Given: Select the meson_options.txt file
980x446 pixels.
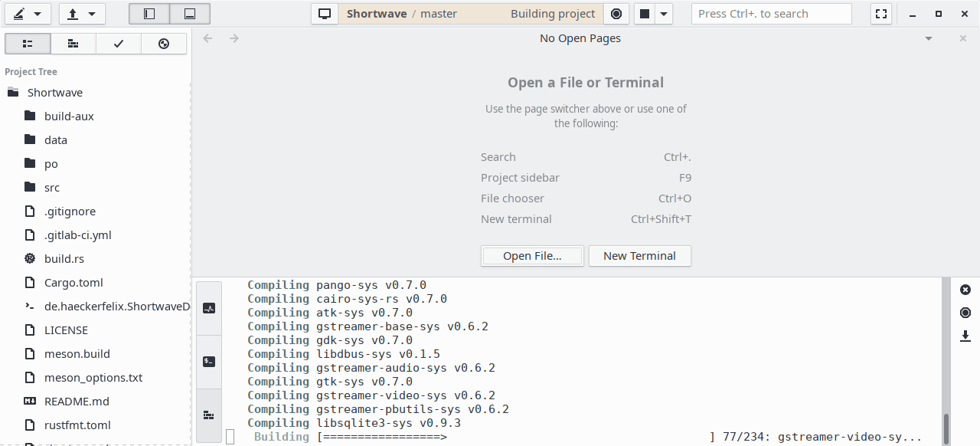Looking at the screenshot, I should click(x=95, y=378).
